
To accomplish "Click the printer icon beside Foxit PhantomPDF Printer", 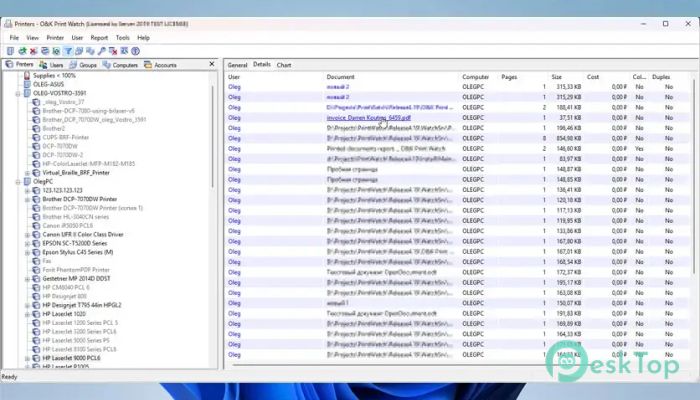I will pyautogui.click(x=36, y=270).
